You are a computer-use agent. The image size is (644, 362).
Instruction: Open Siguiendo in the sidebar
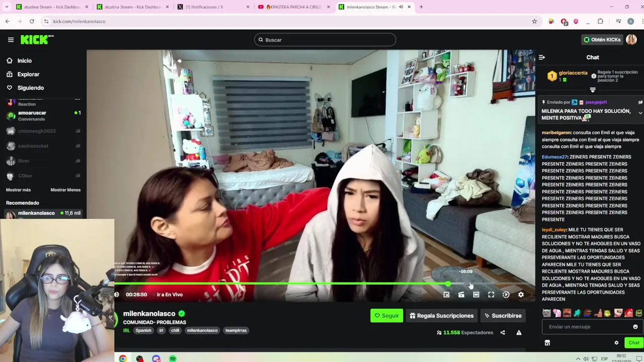pyautogui.click(x=30, y=87)
